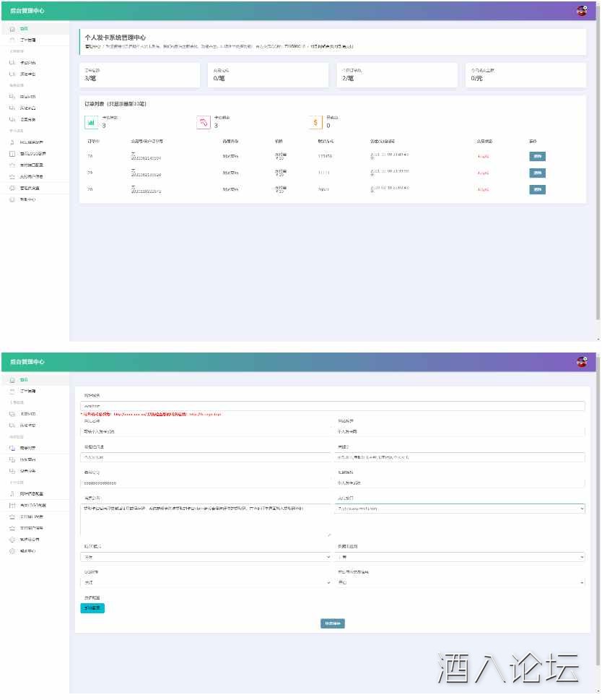Screen dimensions: 602x700
Task: Click the user avatar in settings page header
Action: [581, 361]
